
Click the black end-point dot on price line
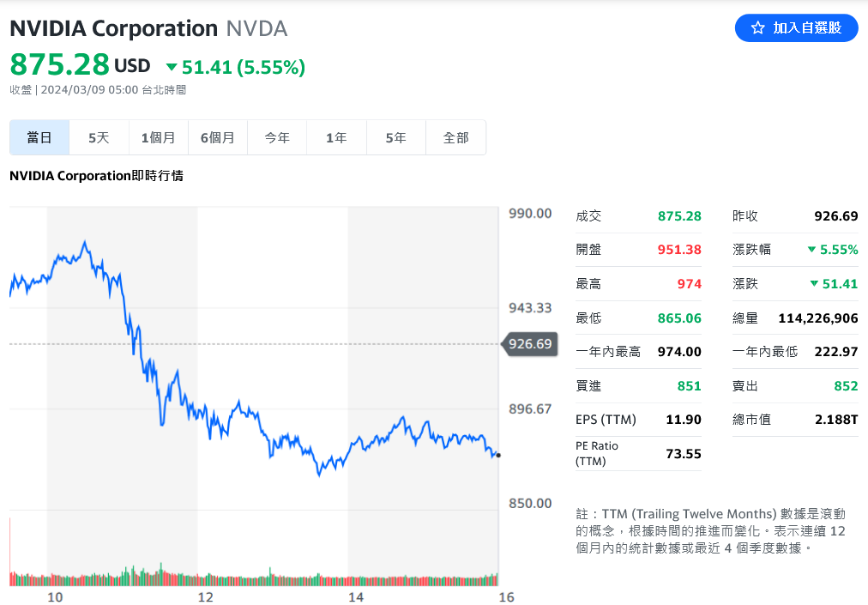click(x=498, y=456)
